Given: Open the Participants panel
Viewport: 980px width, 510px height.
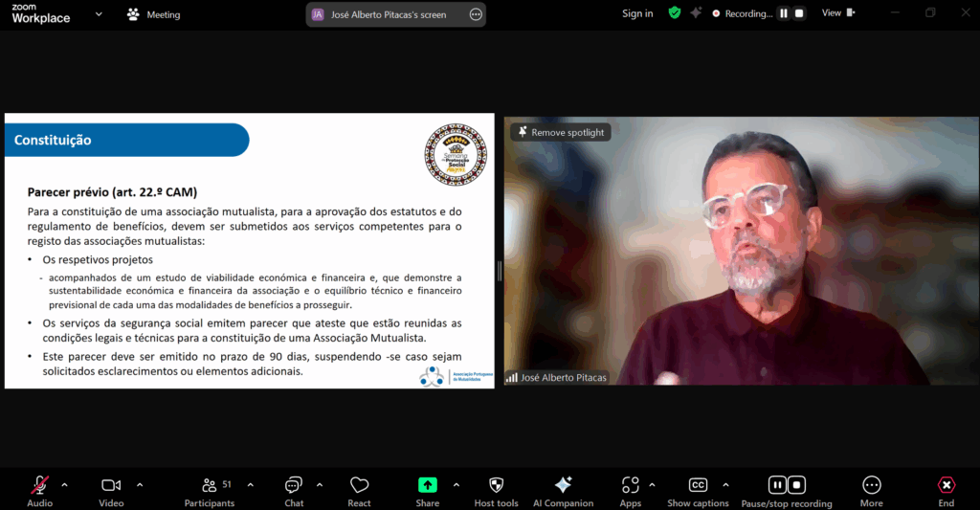Looking at the screenshot, I should [210, 491].
